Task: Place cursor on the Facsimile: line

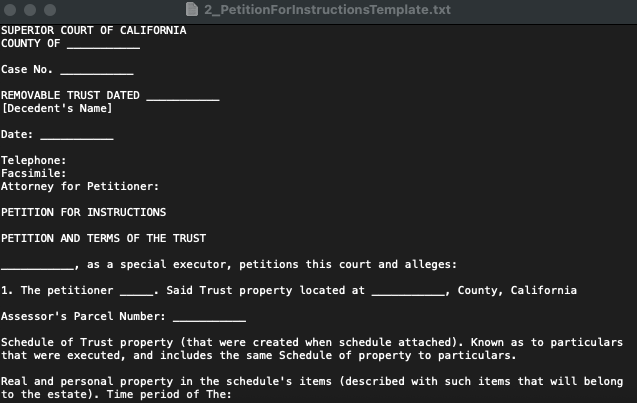Action: coord(34,173)
